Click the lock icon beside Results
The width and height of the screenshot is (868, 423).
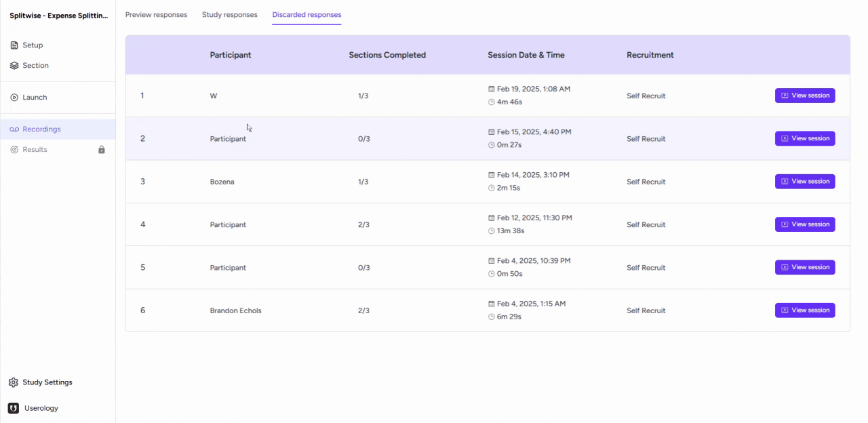[102, 150]
